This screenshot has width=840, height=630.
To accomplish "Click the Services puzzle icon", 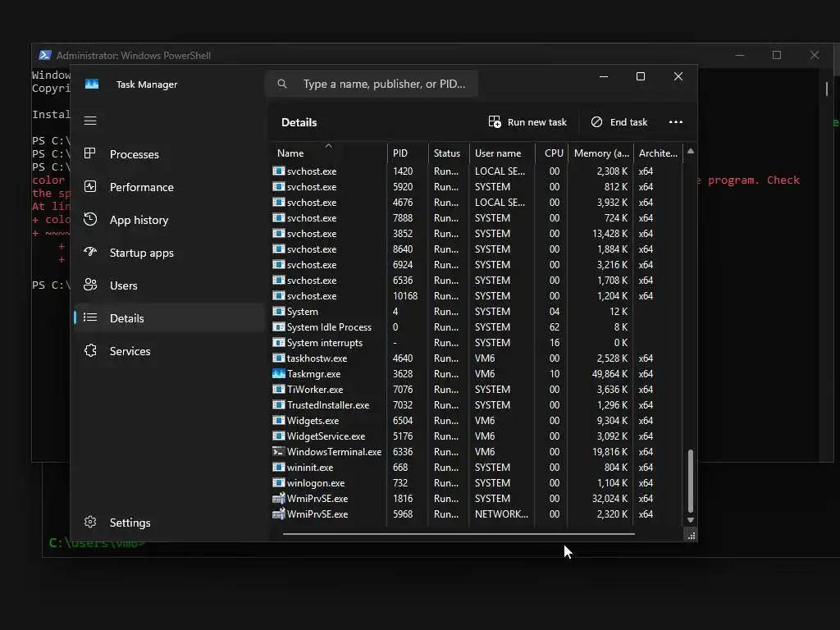I will pos(90,350).
